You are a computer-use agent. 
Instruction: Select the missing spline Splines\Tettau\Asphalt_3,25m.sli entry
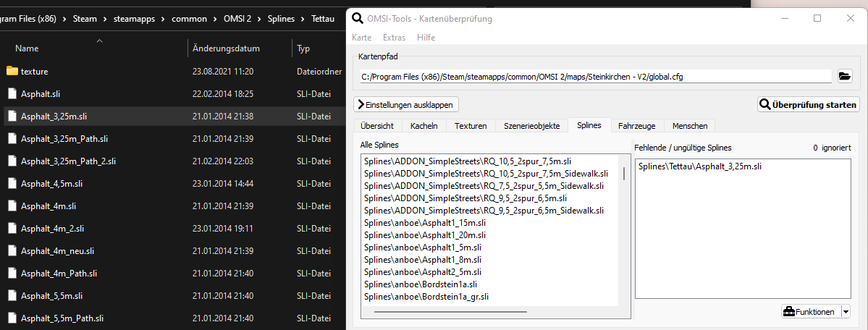(700, 167)
